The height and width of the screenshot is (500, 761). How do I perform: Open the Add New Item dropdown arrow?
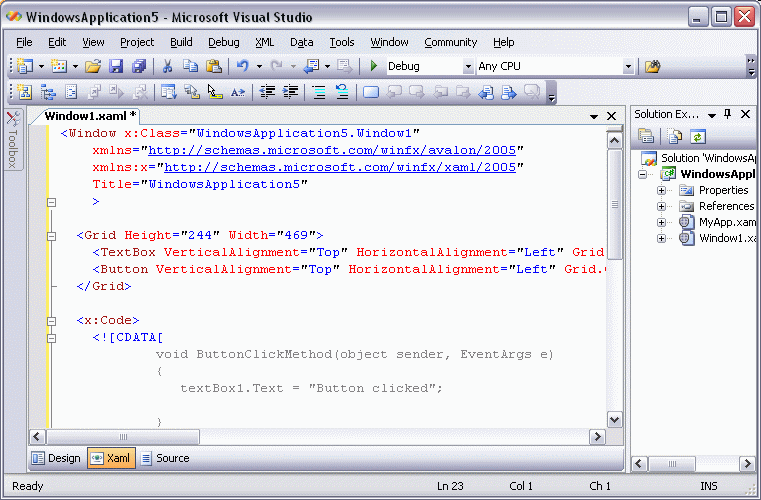point(75,66)
